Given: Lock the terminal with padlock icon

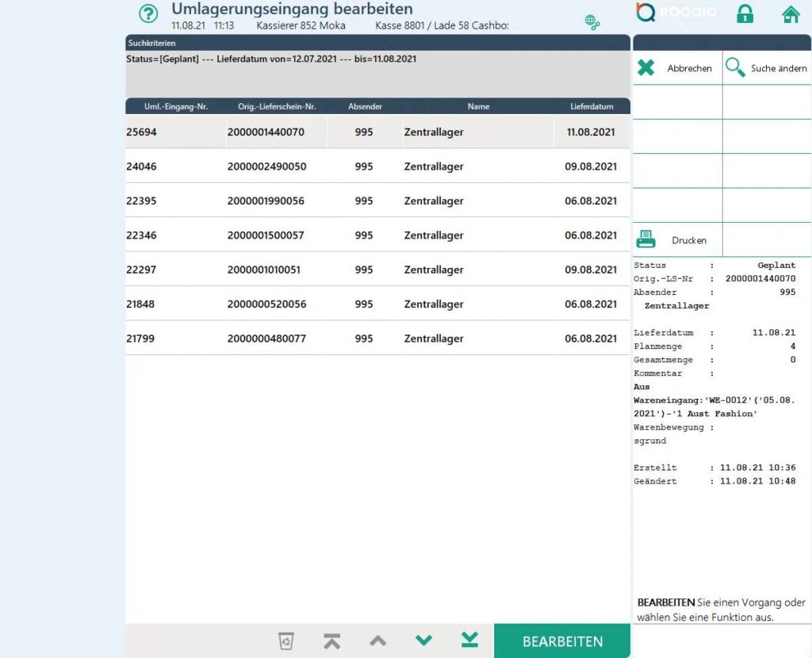Looking at the screenshot, I should coord(745,14).
